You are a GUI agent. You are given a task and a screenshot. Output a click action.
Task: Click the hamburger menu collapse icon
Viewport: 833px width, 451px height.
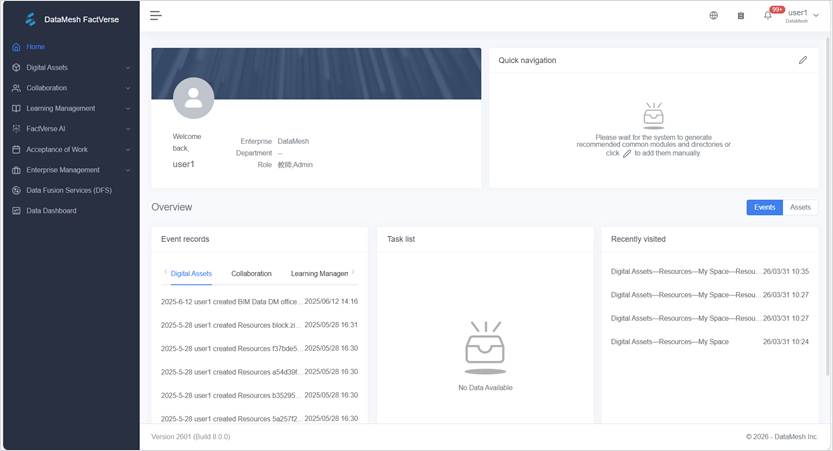[x=156, y=15]
